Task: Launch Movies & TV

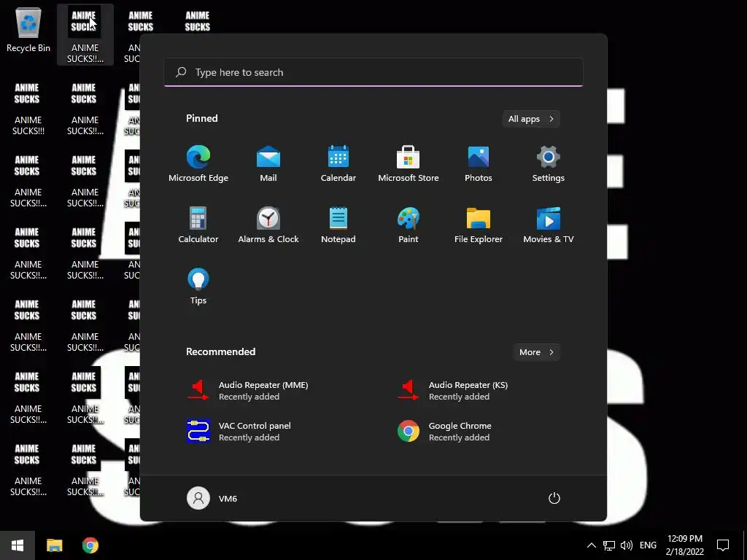Action: click(x=549, y=225)
